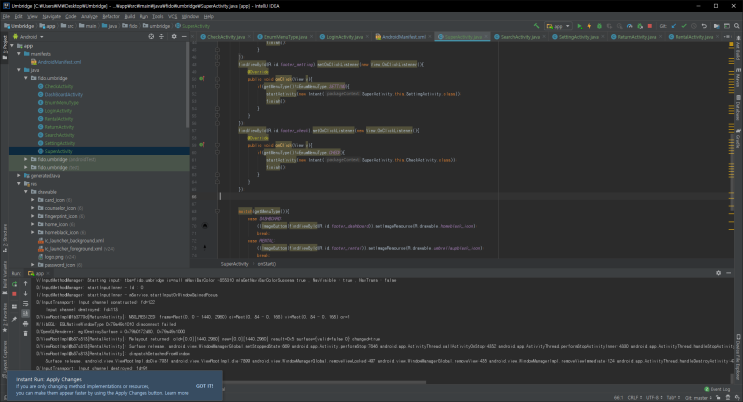This screenshot has width=743, height=402.
Task: Open the Search Everywhere magnifier icon
Action: [737, 26]
